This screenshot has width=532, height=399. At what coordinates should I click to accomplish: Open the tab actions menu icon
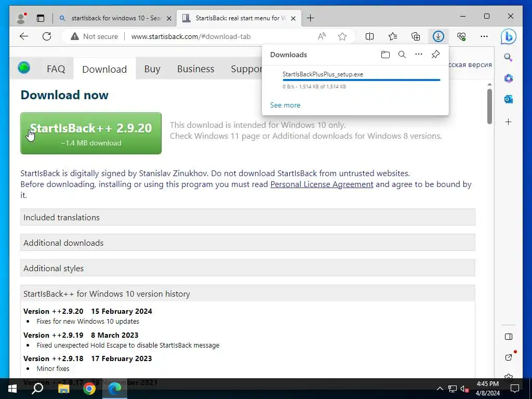pyautogui.click(x=41, y=18)
